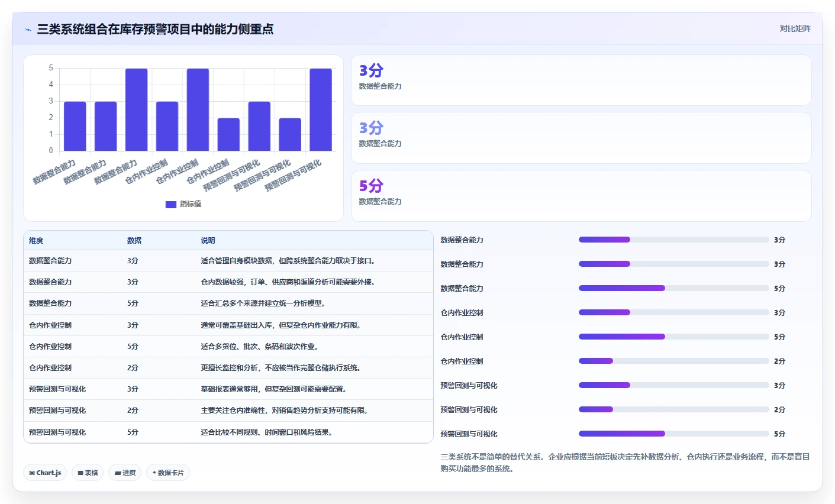
Task: Open the 表格 tag chip
Action: click(x=88, y=473)
